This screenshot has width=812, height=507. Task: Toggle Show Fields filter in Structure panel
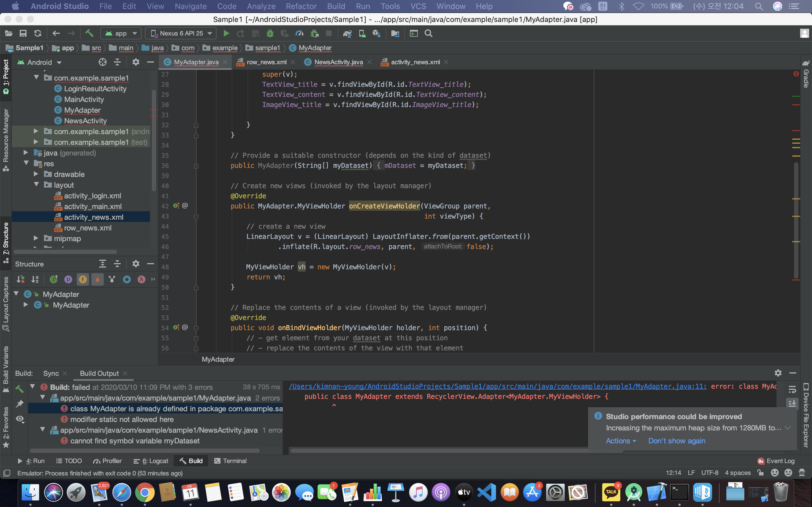pyautogui.click(x=83, y=279)
